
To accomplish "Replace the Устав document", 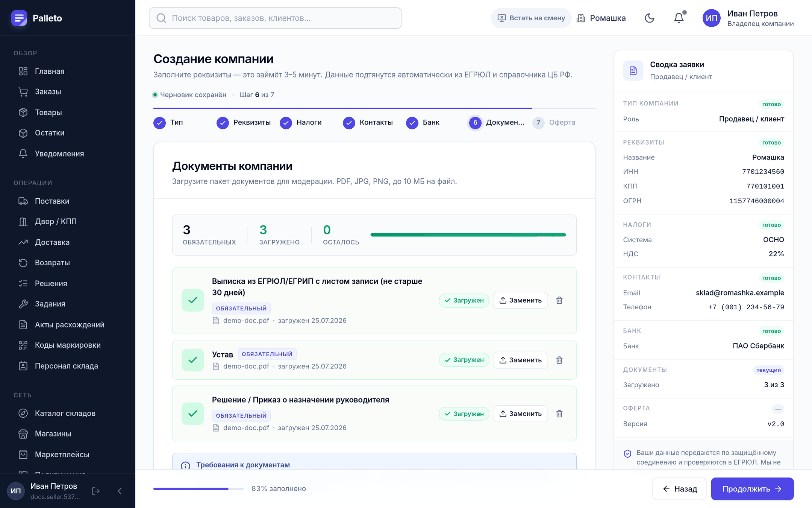I will (x=520, y=360).
